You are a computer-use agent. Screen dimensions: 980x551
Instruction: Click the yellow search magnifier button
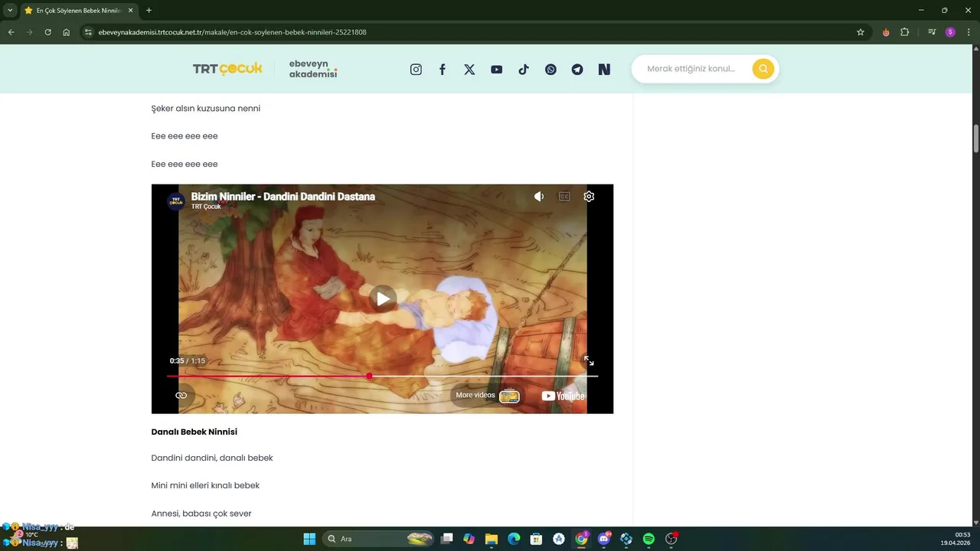tap(763, 69)
